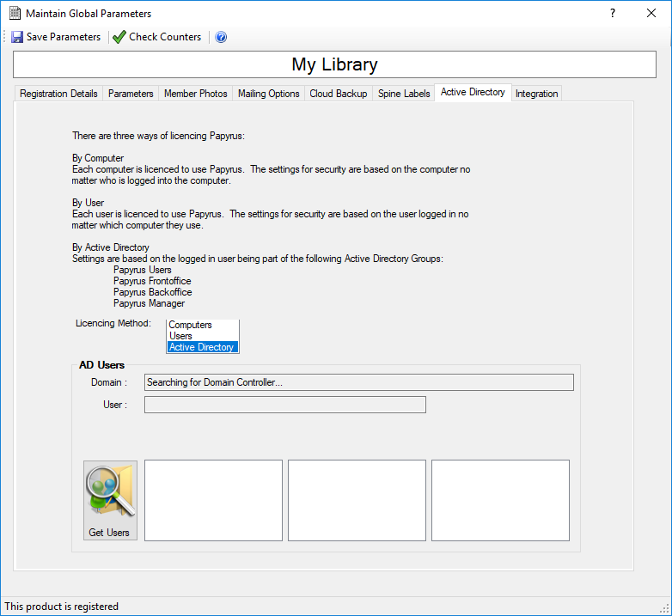Click the User input field
The image size is (672, 616).
tap(285, 405)
